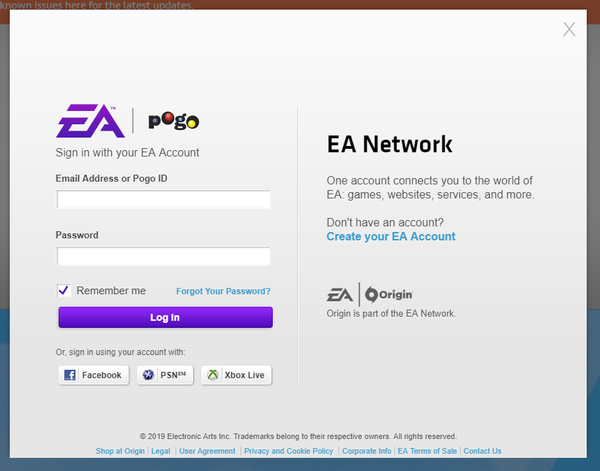Open the Forgot Your Password link
The image size is (600, 471).
tap(223, 291)
